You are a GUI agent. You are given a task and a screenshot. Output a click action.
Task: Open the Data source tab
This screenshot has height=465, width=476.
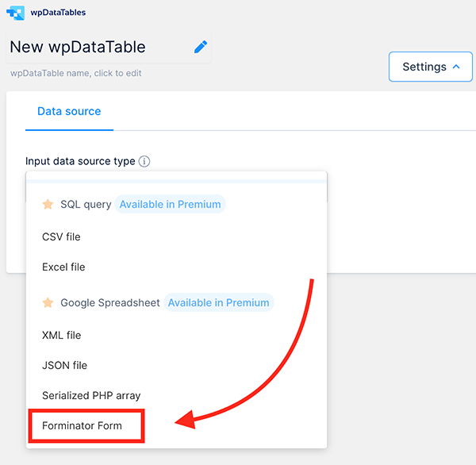point(69,111)
